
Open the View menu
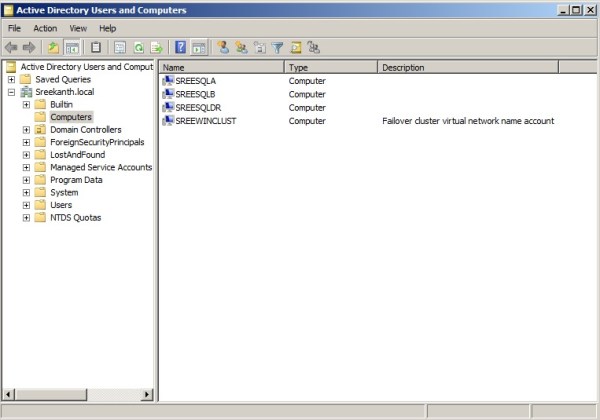(x=78, y=28)
